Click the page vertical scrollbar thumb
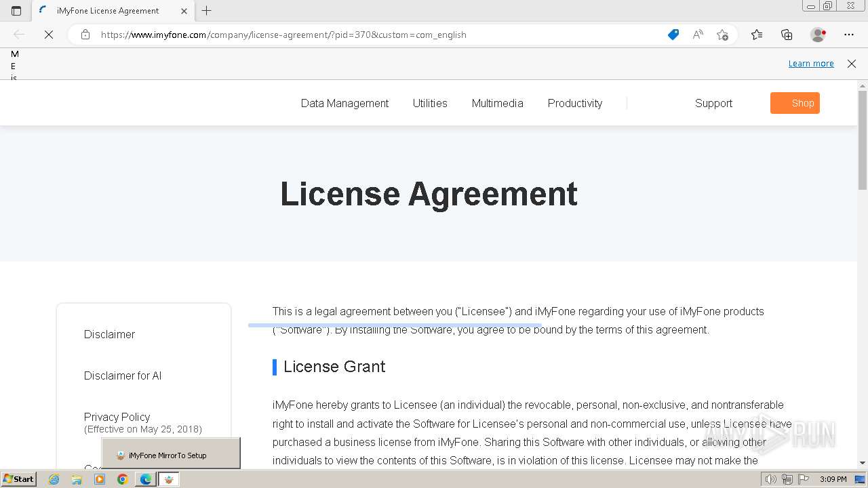Image resolution: width=868 pixels, height=488 pixels. pyautogui.click(x=863, y=140)
